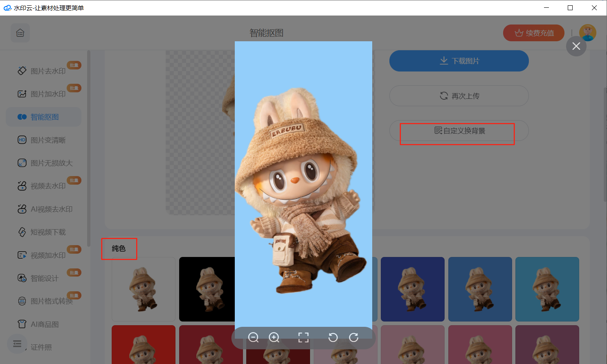The image size is (607, 364).
Task: Toggle fullscreen fit for the preview
Action: point(303,337)
